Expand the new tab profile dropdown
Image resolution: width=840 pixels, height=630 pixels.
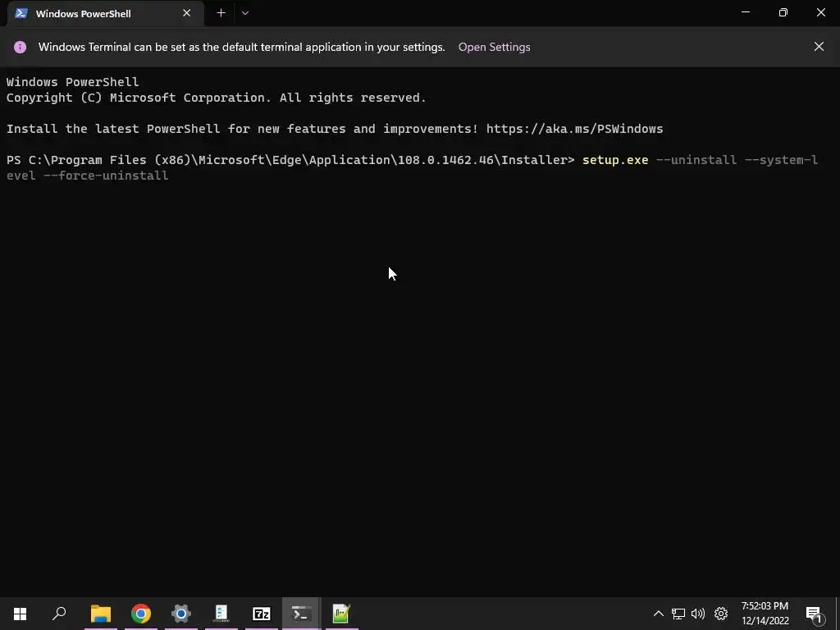244,13
